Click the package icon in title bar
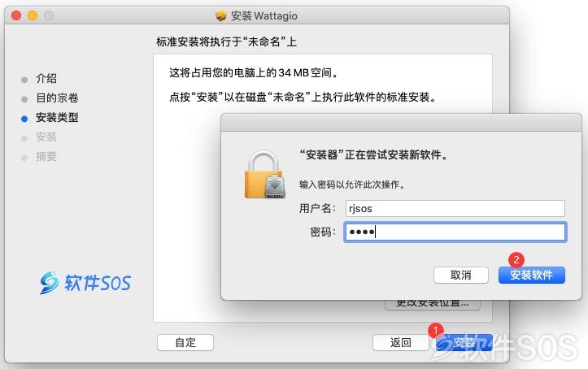Viewport: 588px width, 369px height. 221,15
